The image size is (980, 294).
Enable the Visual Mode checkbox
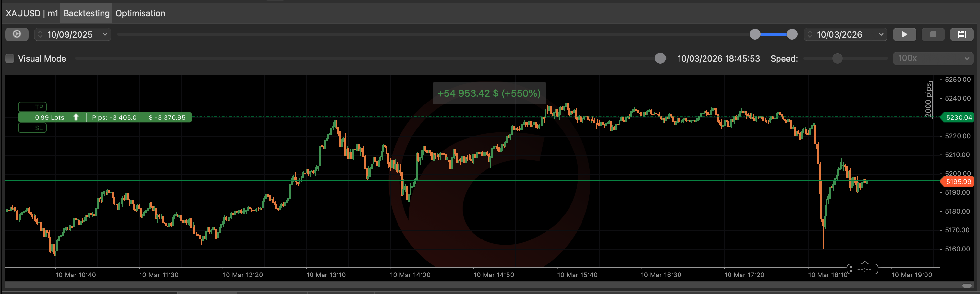coord(10,58)
